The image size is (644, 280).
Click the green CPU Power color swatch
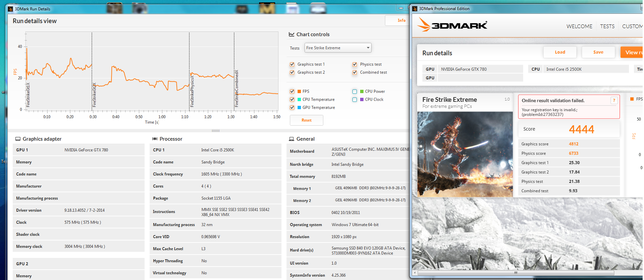pyautogui.click(x=362, y=91)
